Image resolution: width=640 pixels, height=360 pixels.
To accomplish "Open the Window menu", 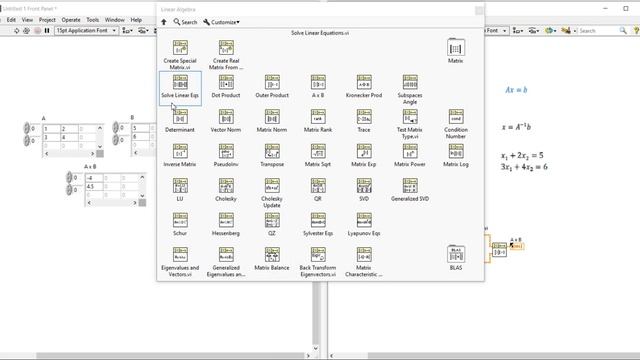I will coord(115,20).
